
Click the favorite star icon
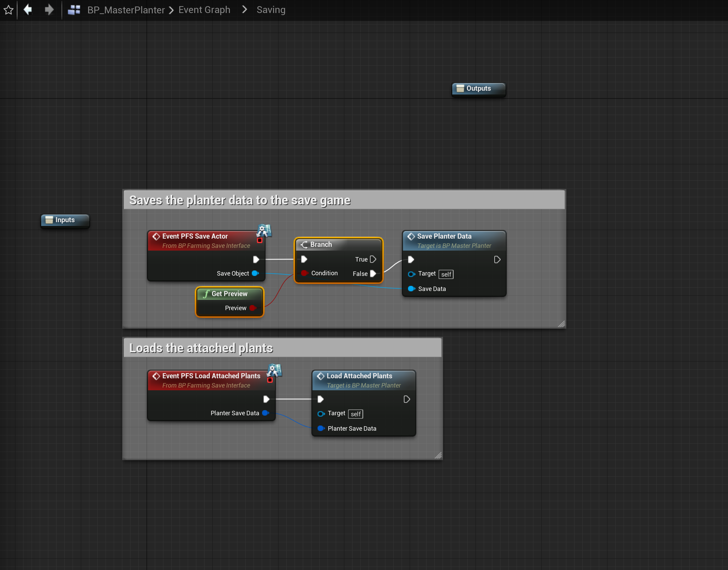click(8, 10)
